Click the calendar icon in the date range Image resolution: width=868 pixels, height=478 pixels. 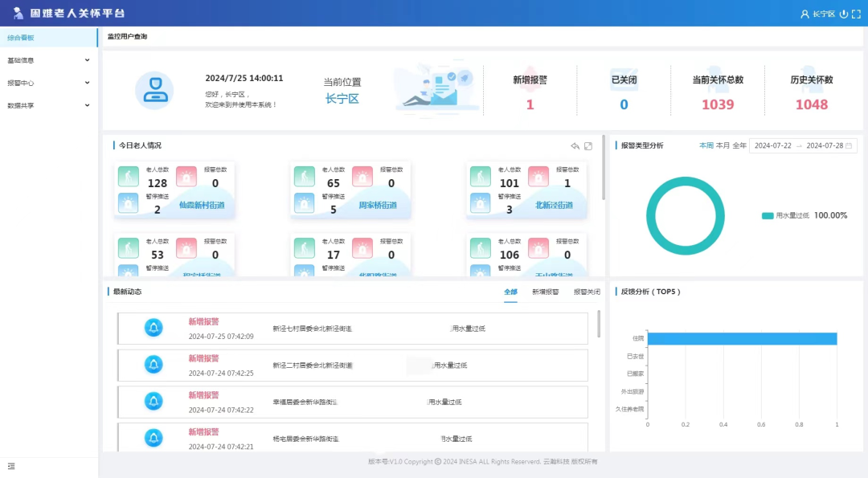click(x=849, y=145)
